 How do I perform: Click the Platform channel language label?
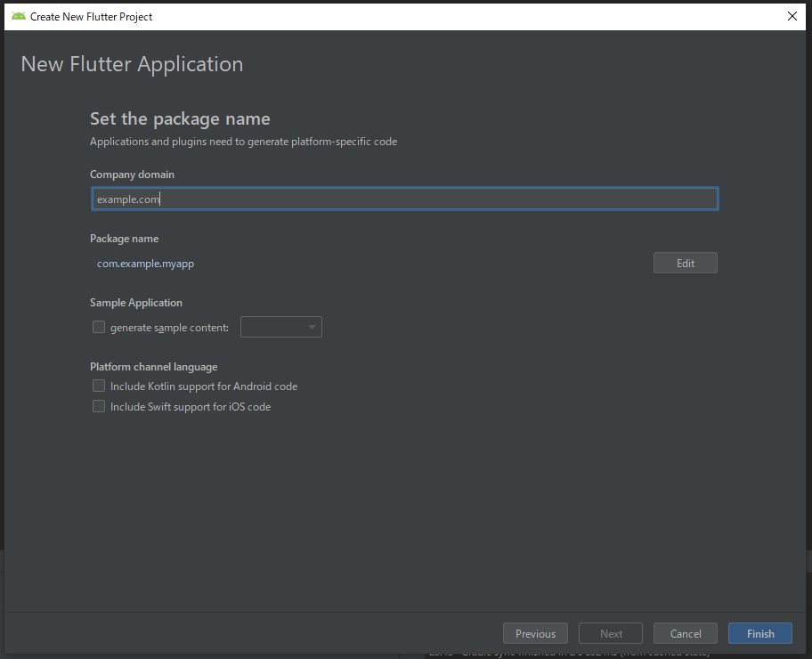153,366
